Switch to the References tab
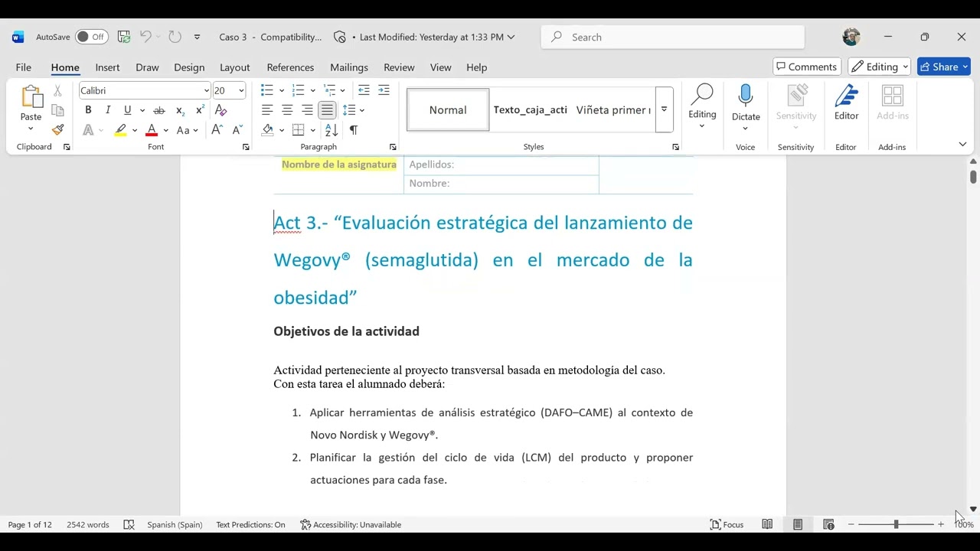Image resolution: width=980 pixels, height=551 pixels. pos(290,67)
